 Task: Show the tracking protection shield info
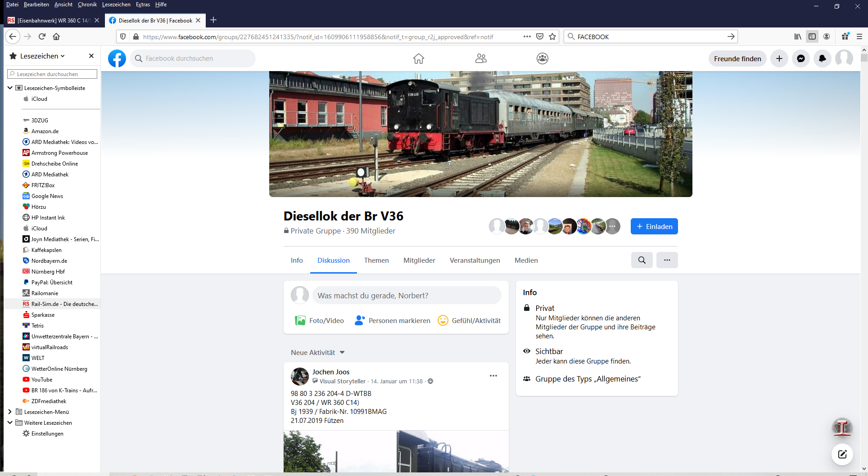coord(123,36)
